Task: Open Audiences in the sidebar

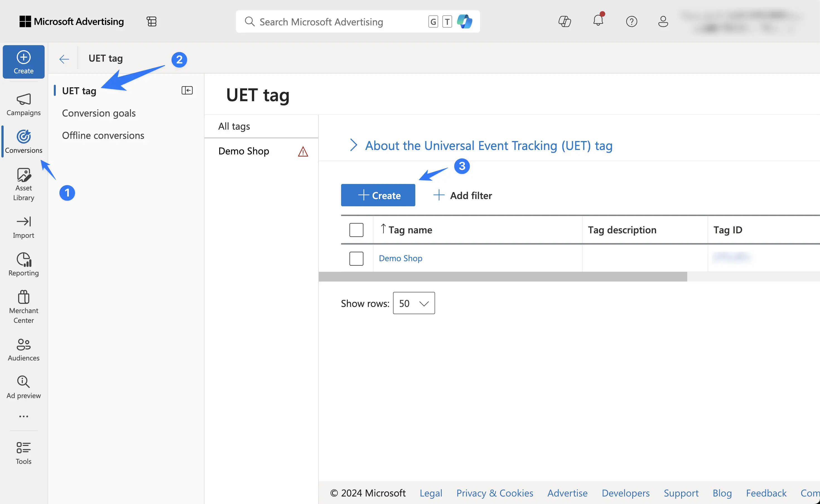Action: click(24, 350)
